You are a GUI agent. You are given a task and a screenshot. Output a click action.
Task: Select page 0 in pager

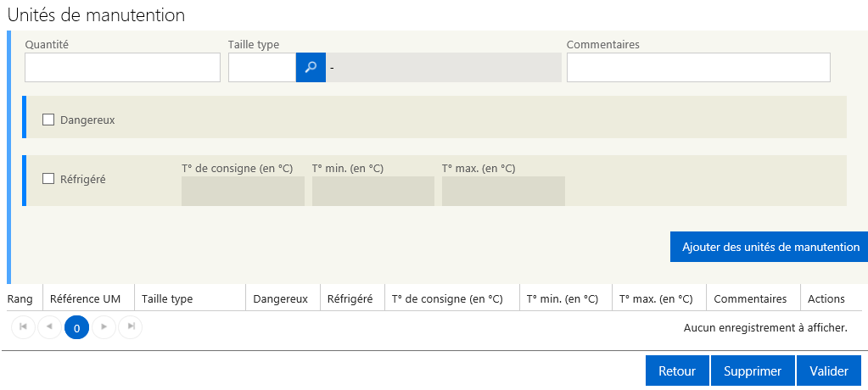[x=77, y=327]
